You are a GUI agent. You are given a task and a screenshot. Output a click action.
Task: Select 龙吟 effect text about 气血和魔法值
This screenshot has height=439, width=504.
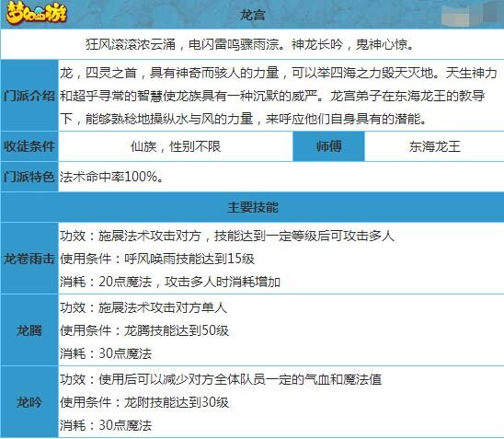(x=221, y=379)
